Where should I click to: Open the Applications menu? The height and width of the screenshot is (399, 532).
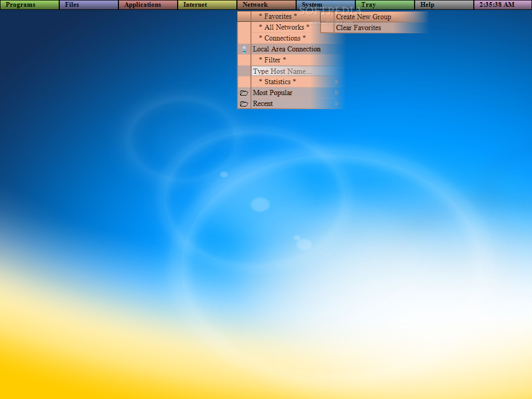click(x=148, y=5)
